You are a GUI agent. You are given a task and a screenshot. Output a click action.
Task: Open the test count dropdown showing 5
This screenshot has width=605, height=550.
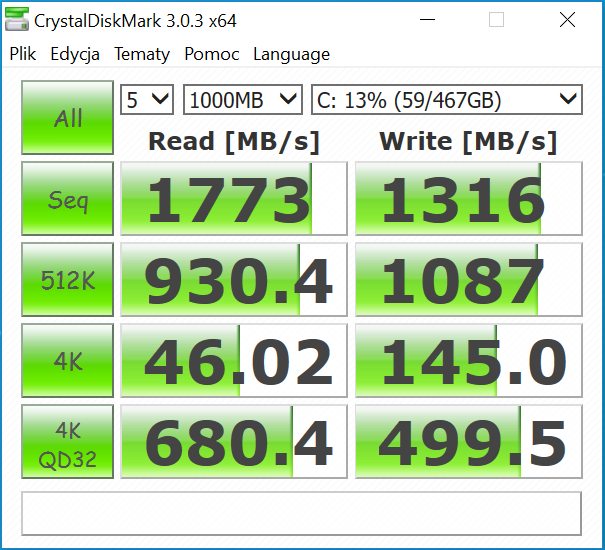point(147,99)
